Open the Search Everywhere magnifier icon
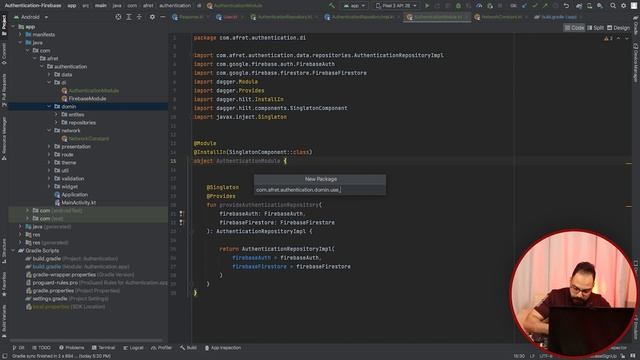The image size is (640, 360). point(613,6)
